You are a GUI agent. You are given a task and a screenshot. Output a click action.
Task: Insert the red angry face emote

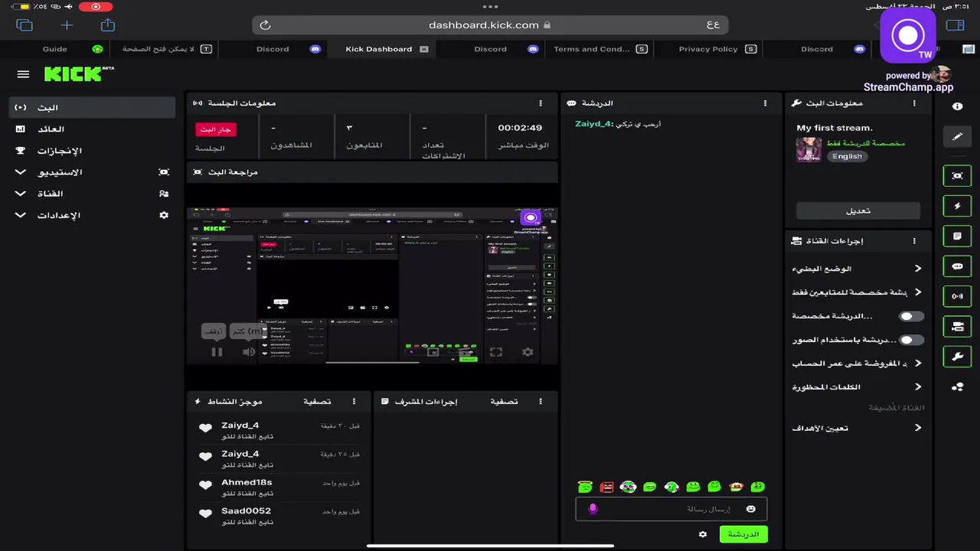click(606, 487)
